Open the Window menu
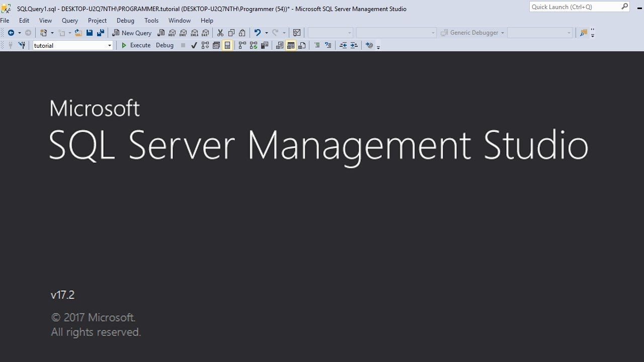 pos(180,21)
